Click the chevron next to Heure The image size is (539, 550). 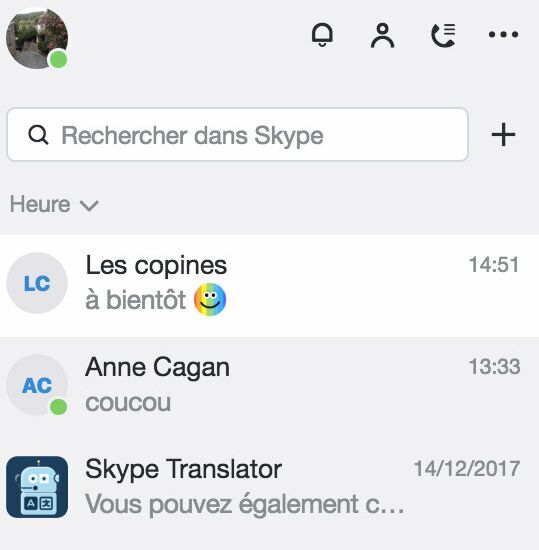pos(89,206)
